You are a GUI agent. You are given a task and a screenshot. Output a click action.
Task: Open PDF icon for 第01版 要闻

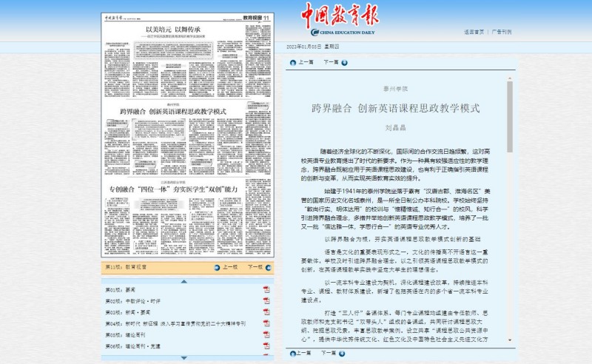266,290
